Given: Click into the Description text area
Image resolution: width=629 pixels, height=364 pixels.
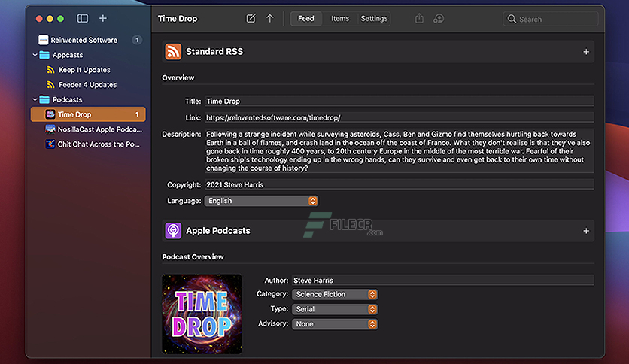Looking at the screenshot, I should click(399, 151).
